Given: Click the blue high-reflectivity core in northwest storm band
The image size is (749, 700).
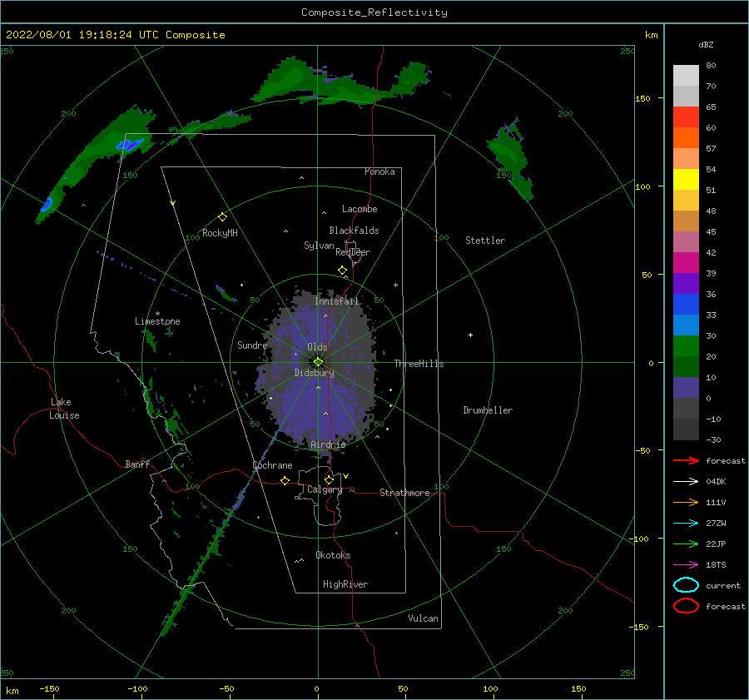Looking at the screenshot, I should (130, 145).
